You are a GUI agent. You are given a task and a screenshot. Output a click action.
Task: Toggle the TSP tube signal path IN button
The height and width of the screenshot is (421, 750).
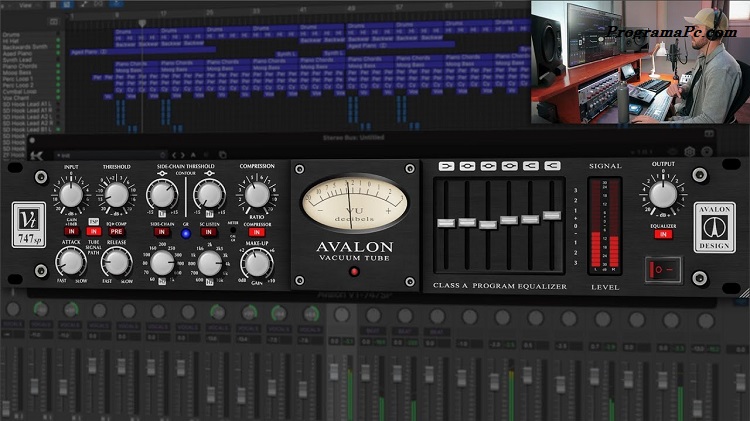94,232
